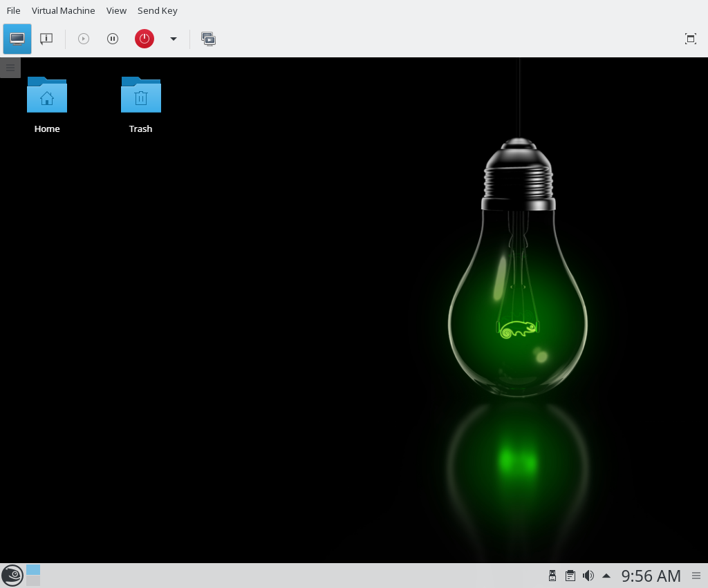Open the Virtual Machine menu
The width and height of the screenshot is (708, 588).
pos(63,10)
